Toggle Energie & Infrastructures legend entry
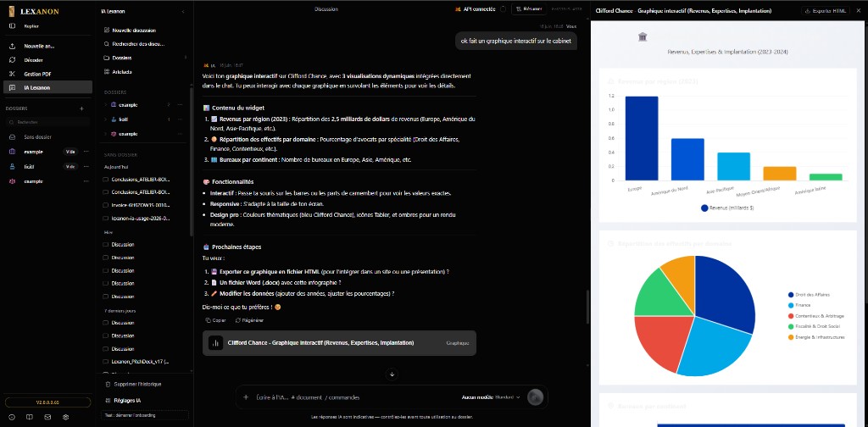The height and width of the screenshot is (427, 868). pos(816,337)
